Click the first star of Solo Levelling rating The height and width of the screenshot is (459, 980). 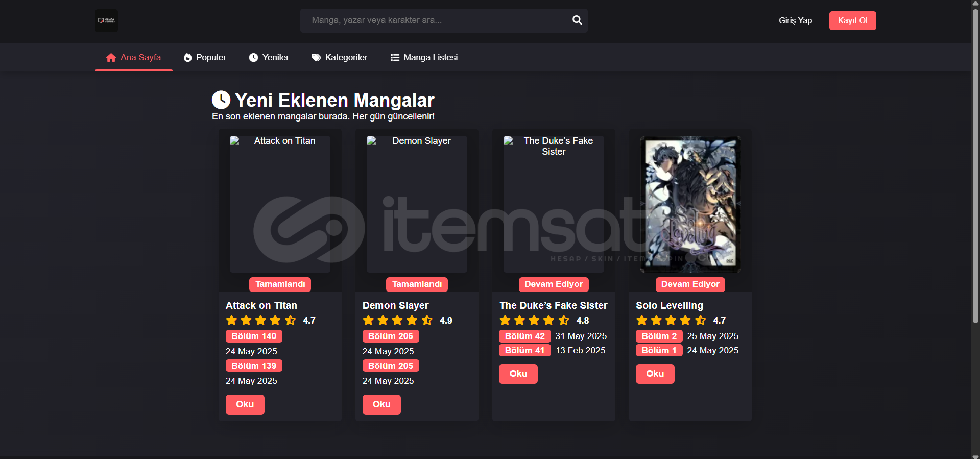click(x=642, y=320)
